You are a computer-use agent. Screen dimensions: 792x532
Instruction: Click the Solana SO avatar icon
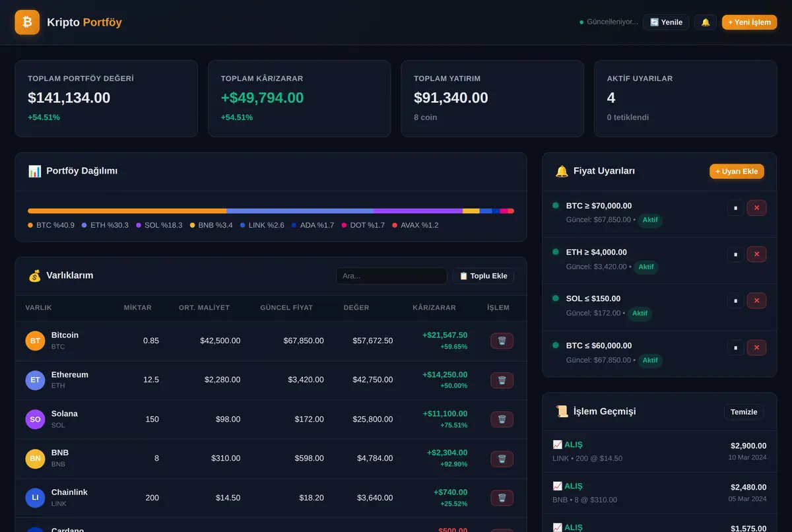click(35, 419)
